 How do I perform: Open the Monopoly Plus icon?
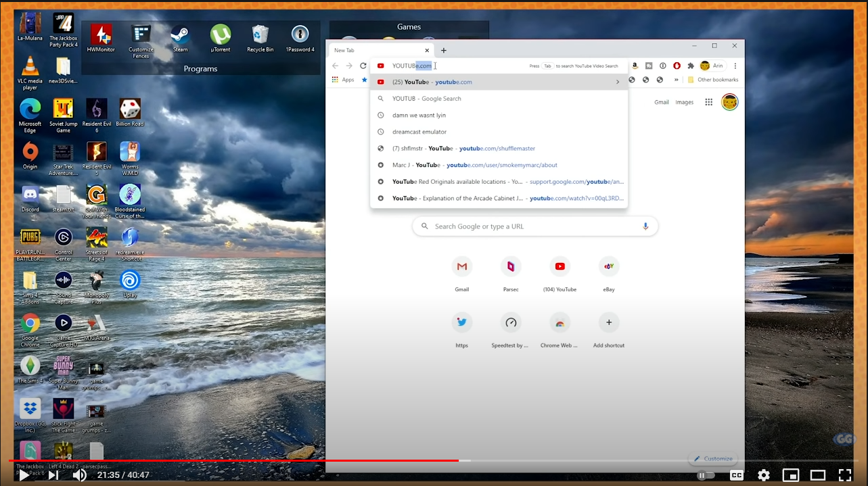pos(97,287)
